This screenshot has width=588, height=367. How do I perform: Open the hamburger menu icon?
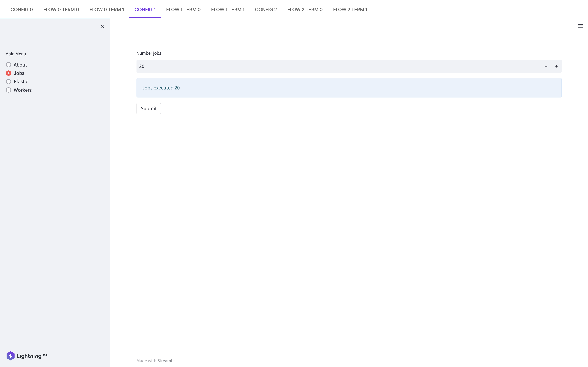(x=580, y=26)
